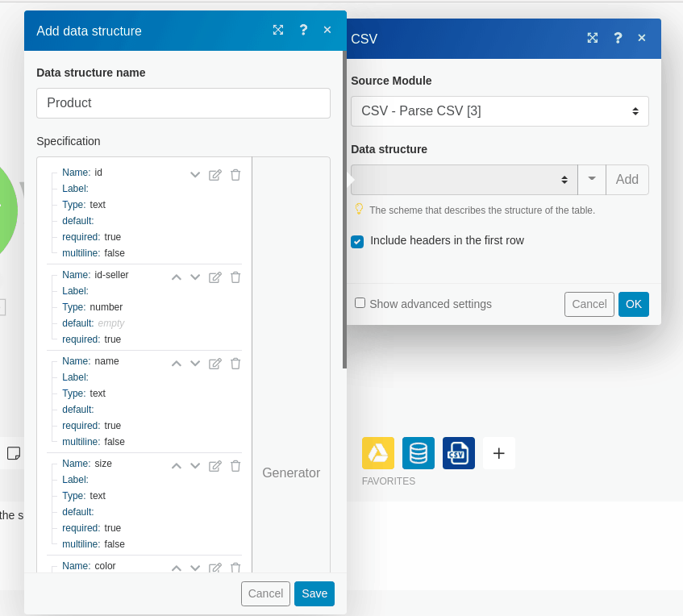This screenshot has width=683, height=616.
Task: Uncheck Include headers in the first row
Action: point(357,241)
